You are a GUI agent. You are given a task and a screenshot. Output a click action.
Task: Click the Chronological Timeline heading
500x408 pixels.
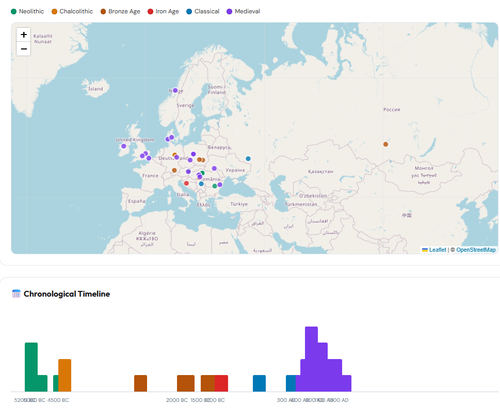point(67,294)
